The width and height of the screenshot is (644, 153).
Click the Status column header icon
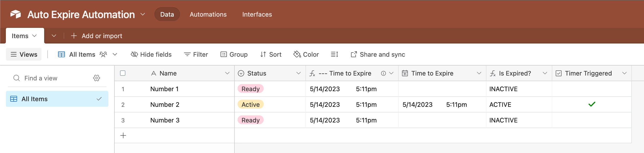point(241,73)
